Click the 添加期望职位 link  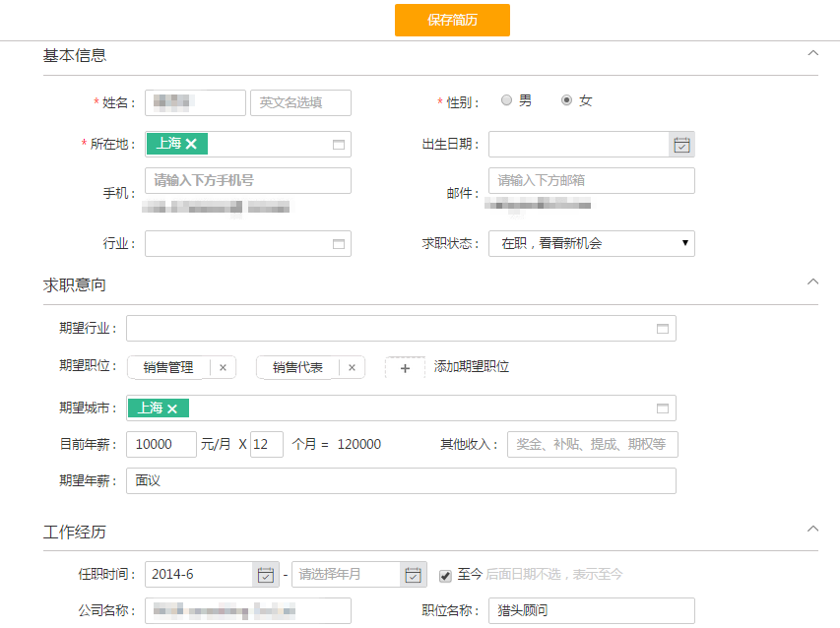point(472,367)
